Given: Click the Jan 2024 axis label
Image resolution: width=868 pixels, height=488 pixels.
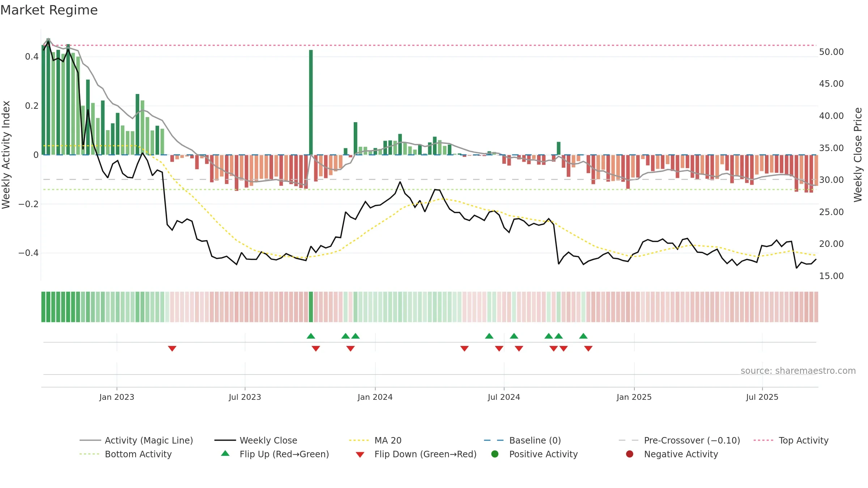Looking at the screenshot, I should [x=375, y=397].
